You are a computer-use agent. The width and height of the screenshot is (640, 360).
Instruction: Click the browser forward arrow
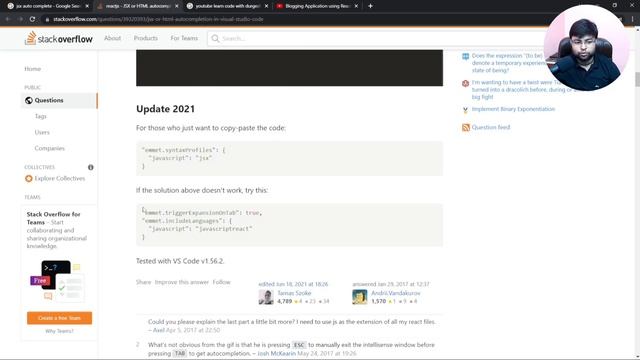[x=20, y=19]
